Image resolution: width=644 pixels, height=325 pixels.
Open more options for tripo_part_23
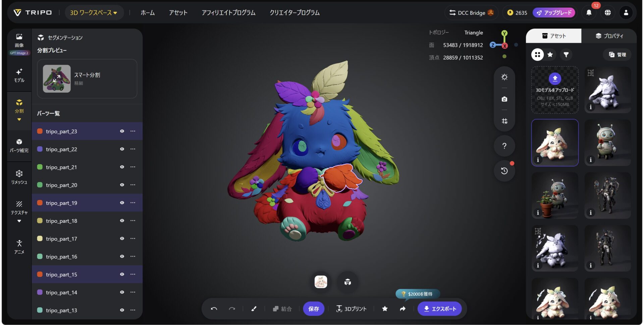click(133, 131)
